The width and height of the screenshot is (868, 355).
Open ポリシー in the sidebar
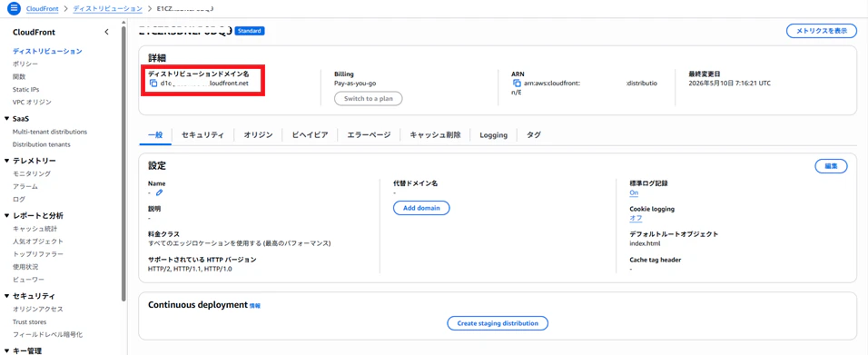click(25, 64)
